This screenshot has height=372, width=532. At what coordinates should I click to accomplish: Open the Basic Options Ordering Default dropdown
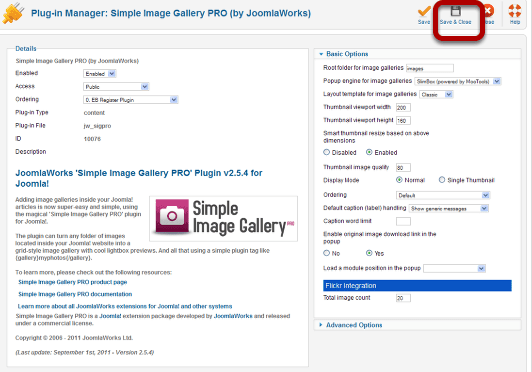443,195
